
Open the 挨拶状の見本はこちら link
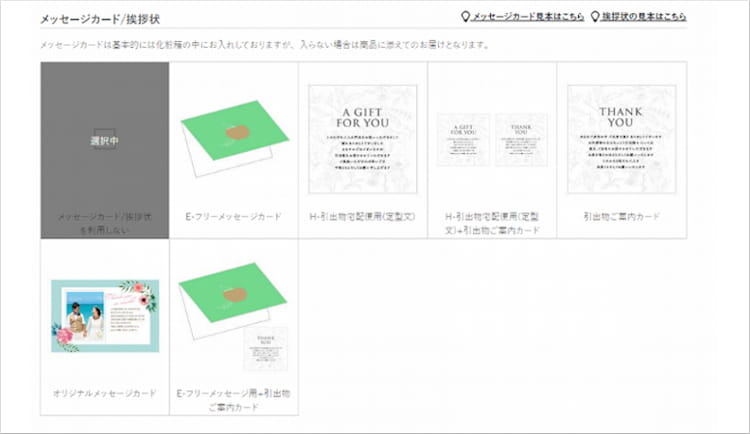pos(644,17)
